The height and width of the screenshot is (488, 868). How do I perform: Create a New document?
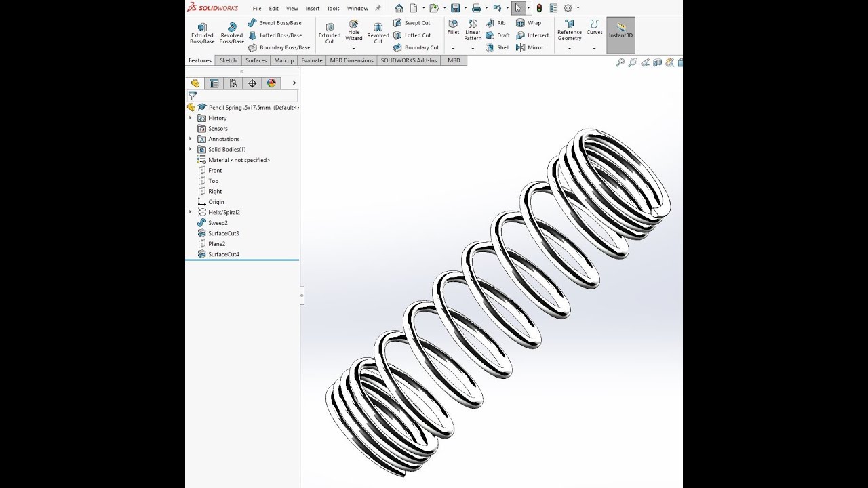pyautogui.click(x=413, y=8)
